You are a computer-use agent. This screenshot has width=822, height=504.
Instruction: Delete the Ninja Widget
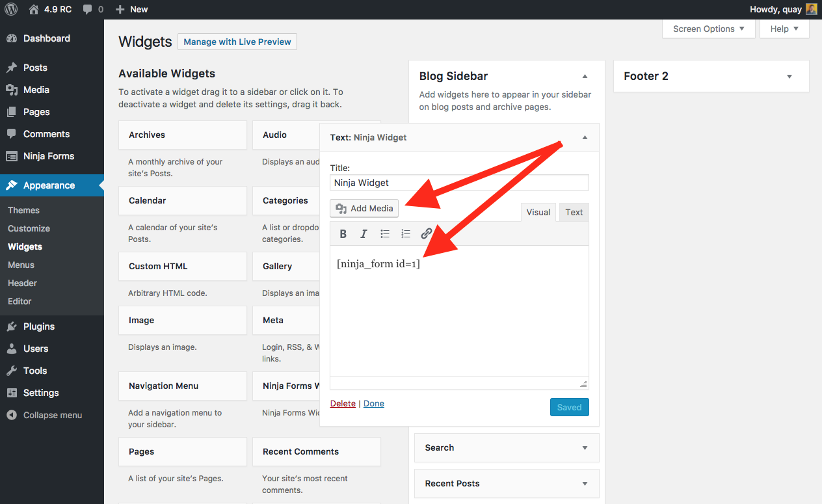[x=343, y=403]
